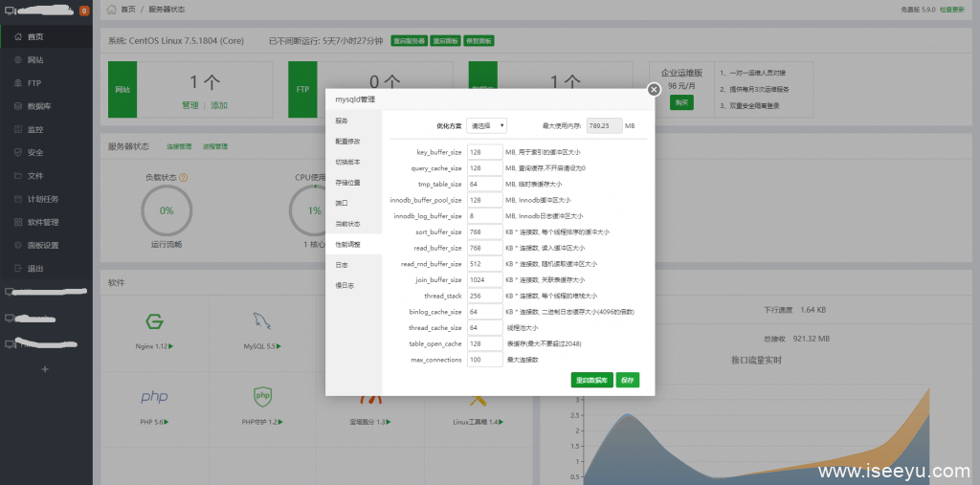Click the Nginx 1.12 software icon
The height and width of the screenshot is (485, 980).
[154, 321]
